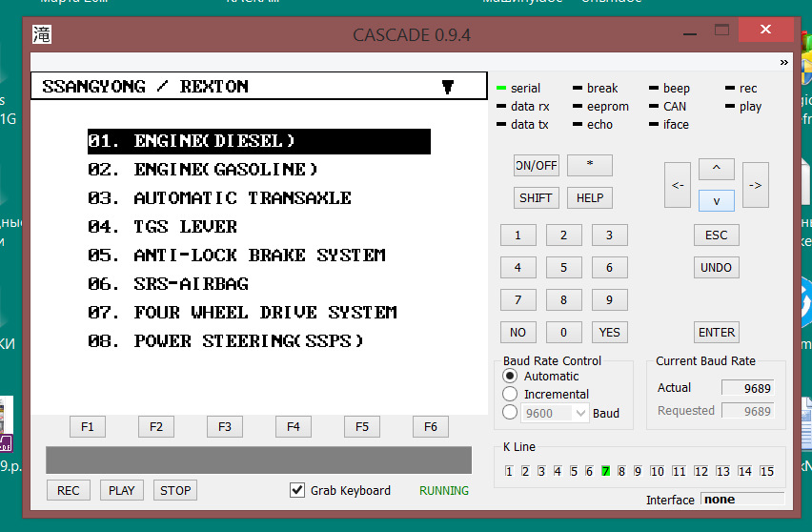This screenshot has height=532, width=812.
Task: Click the left arrow (<-) key
Action: click(678, 185)
